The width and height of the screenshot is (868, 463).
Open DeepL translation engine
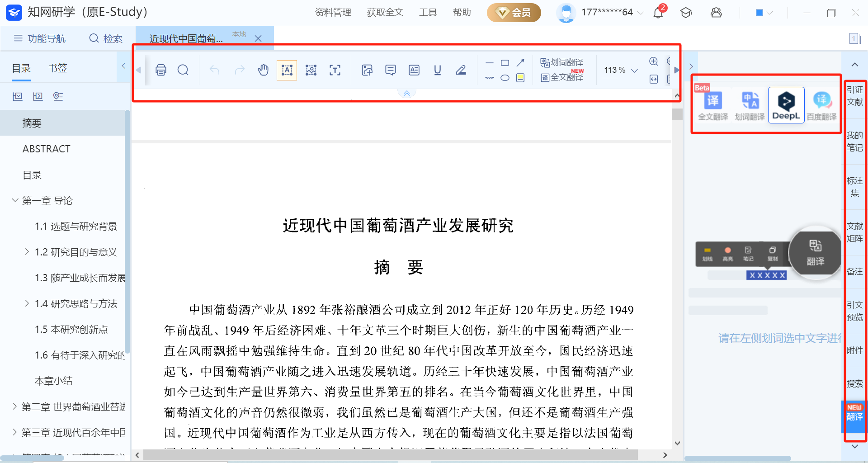tap(786, 105)
